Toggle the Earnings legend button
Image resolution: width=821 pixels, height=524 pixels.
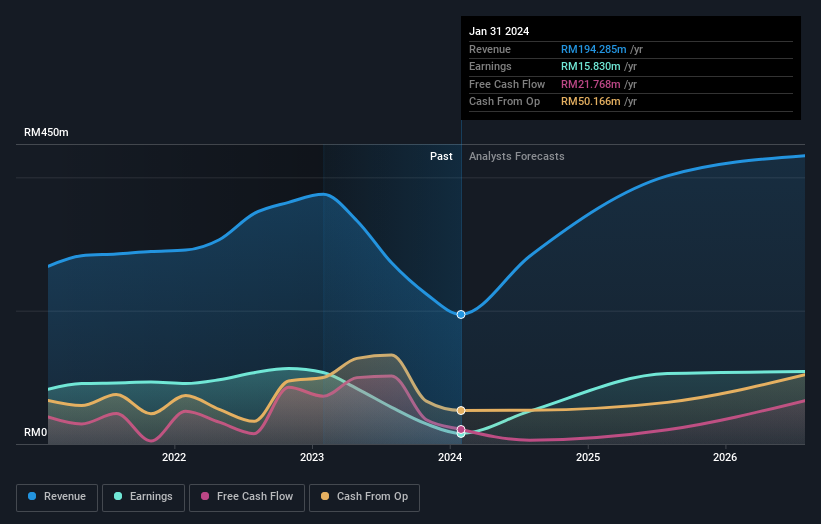pos(143,497)
